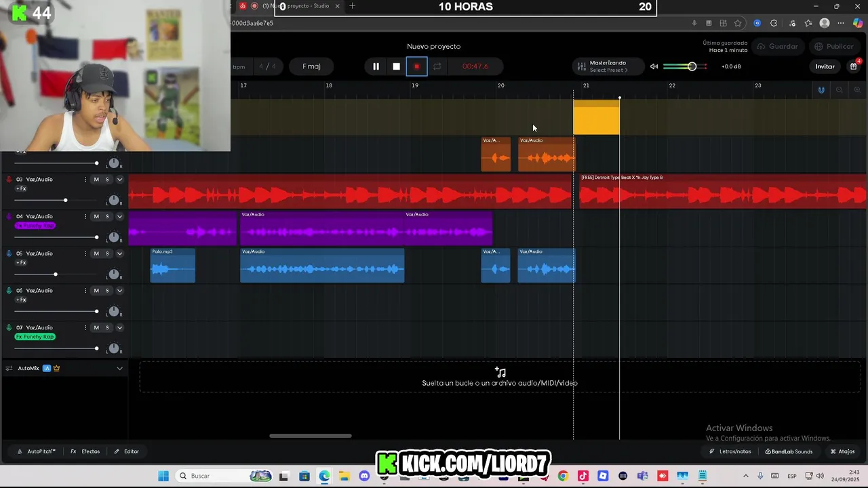Solo track 06 Voz/Audio
This screenshot has height=488, width=868.
coord(107,291)
